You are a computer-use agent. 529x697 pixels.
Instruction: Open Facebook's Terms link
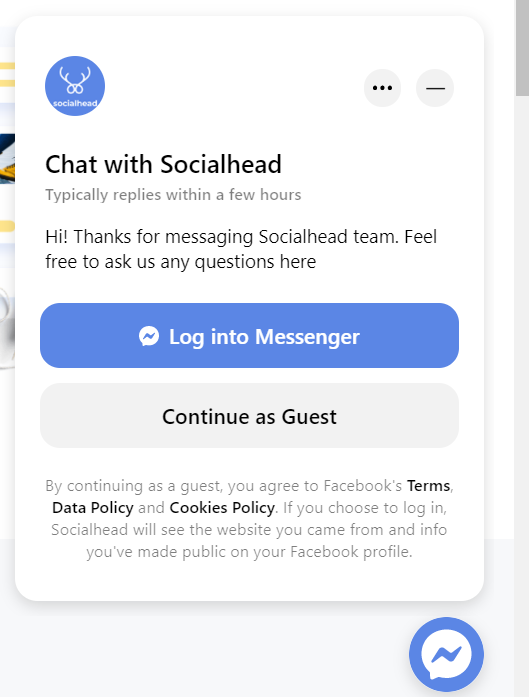tap(428, 485)
